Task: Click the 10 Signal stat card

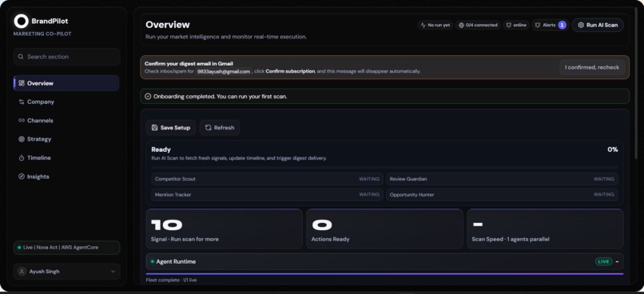Action: point(225,228)
